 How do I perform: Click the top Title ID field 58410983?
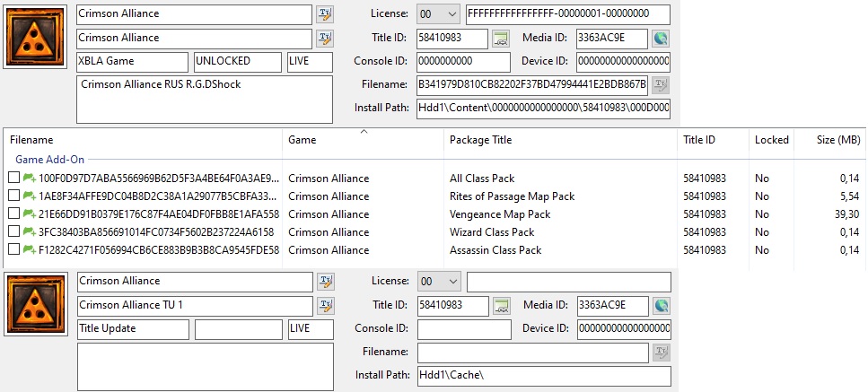coord(452,39)
